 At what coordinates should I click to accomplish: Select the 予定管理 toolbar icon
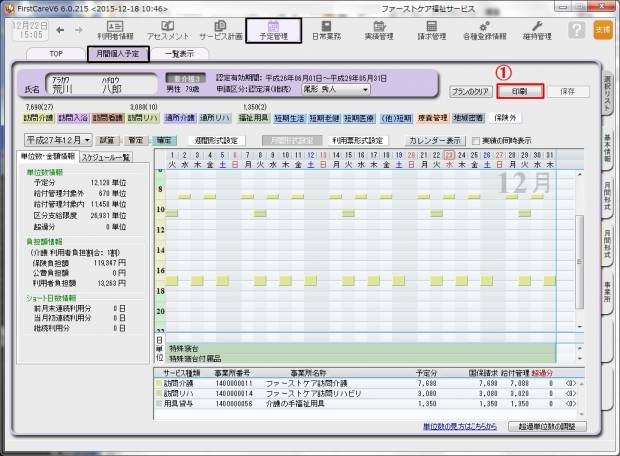pos(273,29)
